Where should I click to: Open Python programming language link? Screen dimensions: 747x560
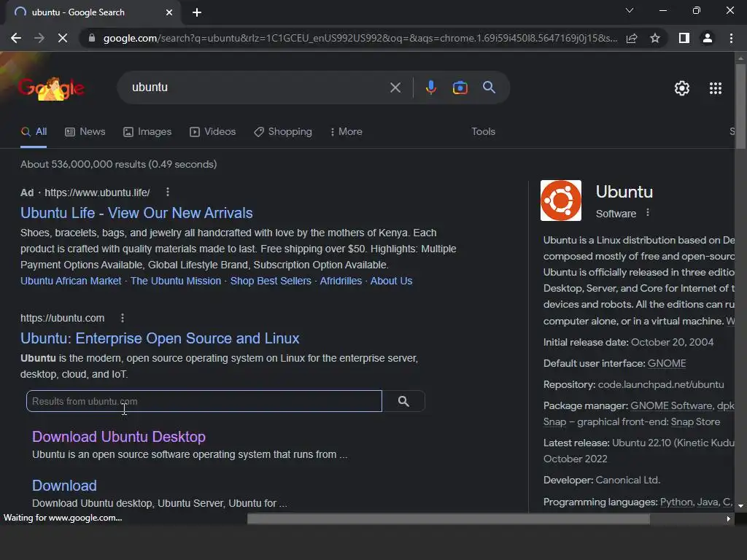(x=676, y=502)
